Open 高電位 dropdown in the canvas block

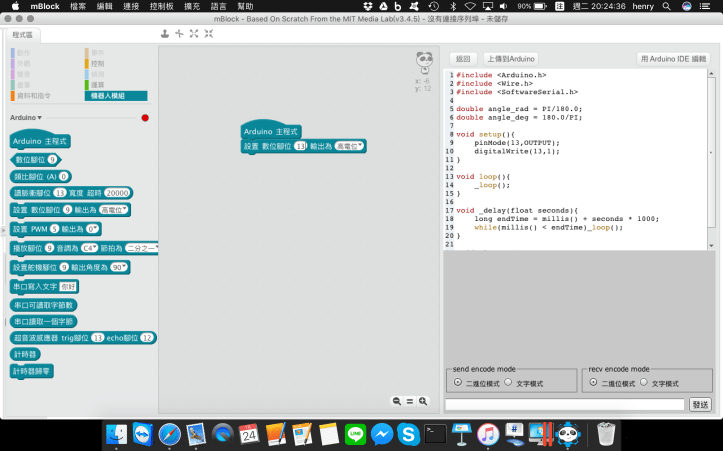click(351, 146)
